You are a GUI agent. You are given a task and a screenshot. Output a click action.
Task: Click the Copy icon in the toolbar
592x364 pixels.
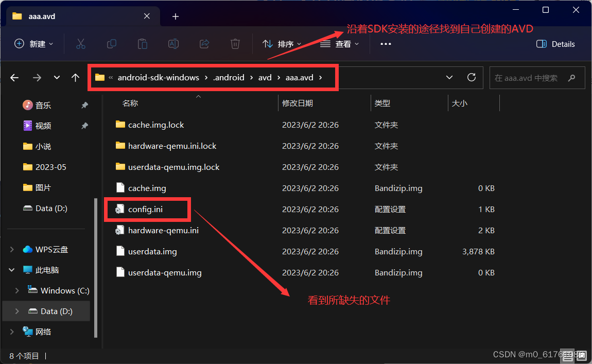112,44
